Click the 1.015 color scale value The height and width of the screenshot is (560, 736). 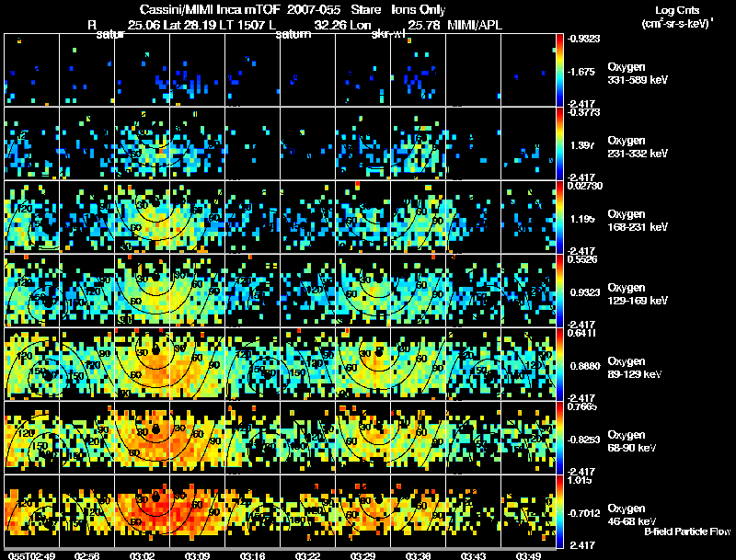click(581, 480)
